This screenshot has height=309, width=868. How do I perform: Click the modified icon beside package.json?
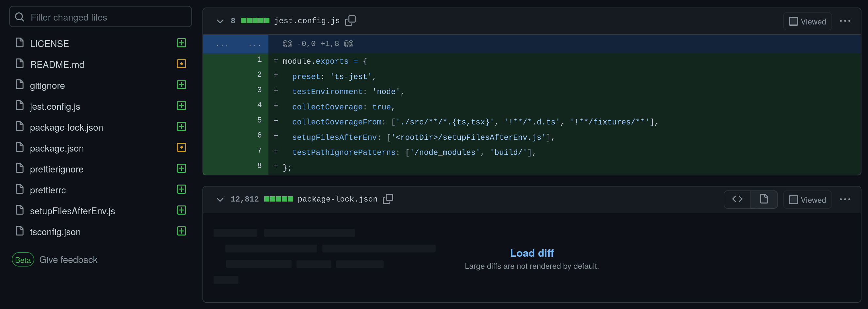[181, 147]
